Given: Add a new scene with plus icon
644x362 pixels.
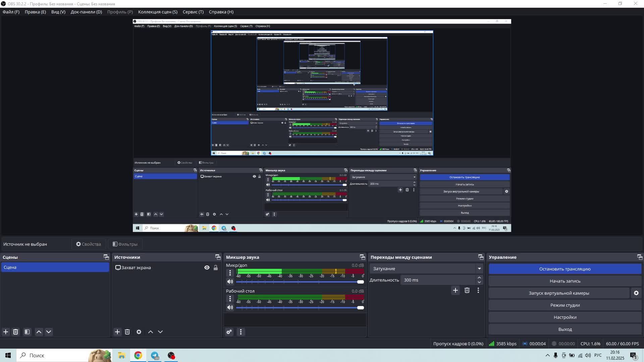Looking at the screenshot, I should click(6, 332).
